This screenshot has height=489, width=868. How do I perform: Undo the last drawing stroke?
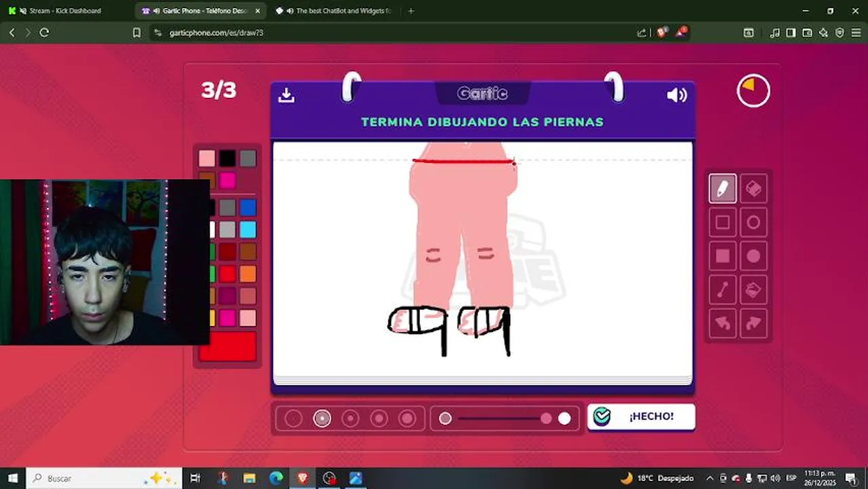click(x=723, y=324)
